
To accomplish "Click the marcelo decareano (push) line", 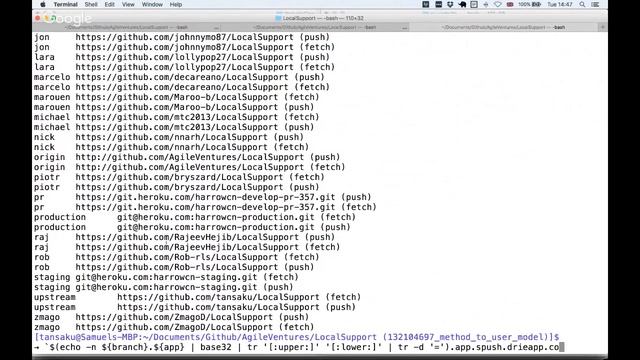I will click(x=179, y=77).
